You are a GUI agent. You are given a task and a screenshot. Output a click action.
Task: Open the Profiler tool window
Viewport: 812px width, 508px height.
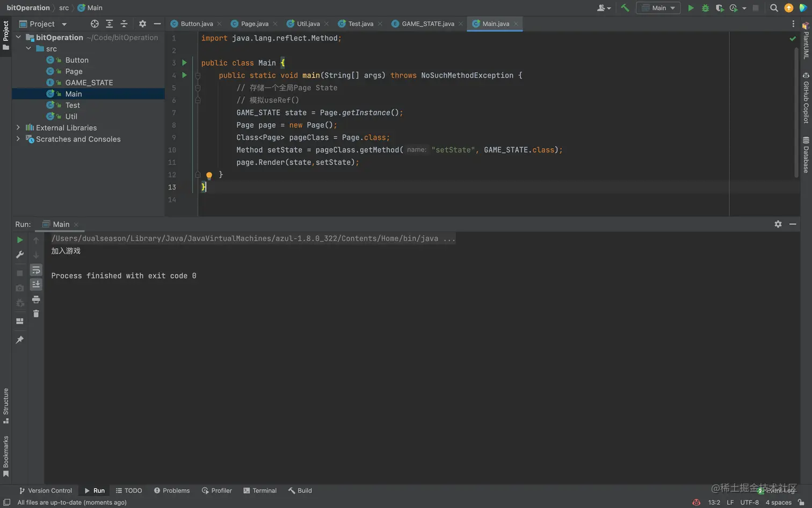click(217, 491)
